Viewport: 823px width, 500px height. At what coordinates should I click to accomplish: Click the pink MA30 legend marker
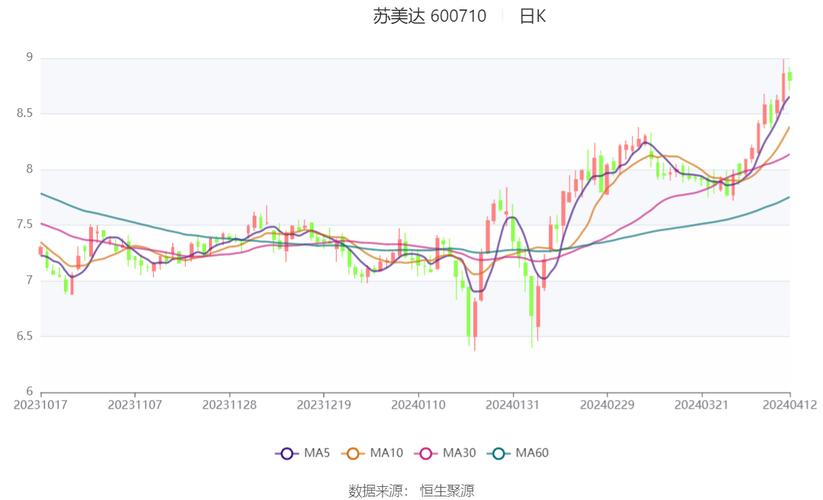428,453
